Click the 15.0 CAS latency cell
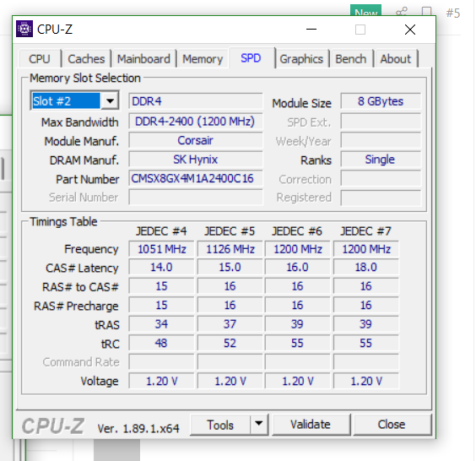 point(230,268)
